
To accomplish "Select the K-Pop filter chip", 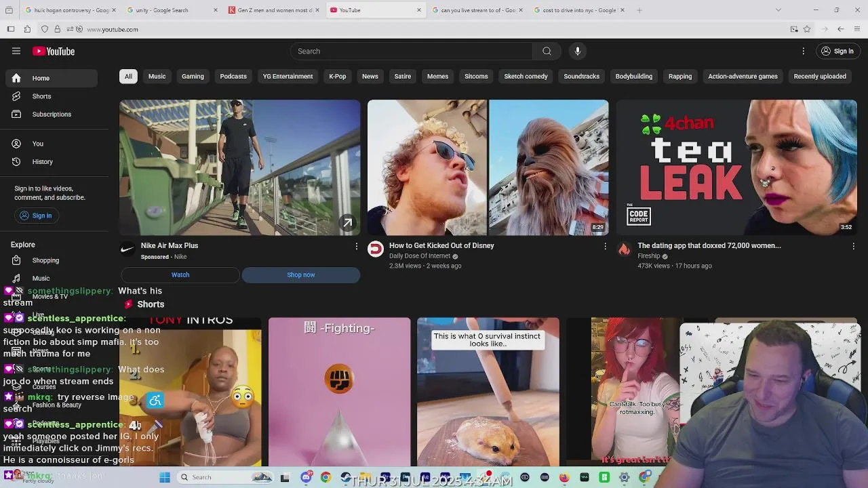I will [338, 76].
